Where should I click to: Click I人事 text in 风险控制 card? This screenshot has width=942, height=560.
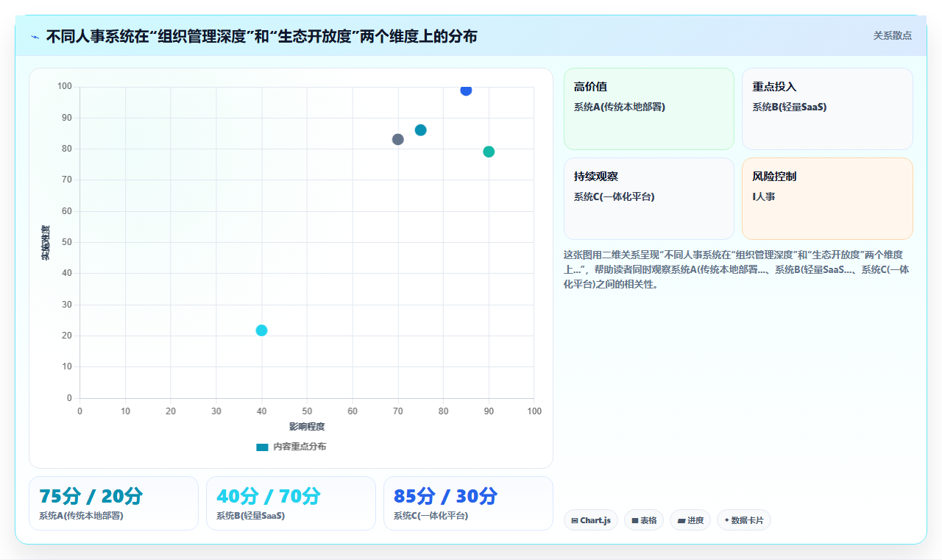tap(763, 196)
